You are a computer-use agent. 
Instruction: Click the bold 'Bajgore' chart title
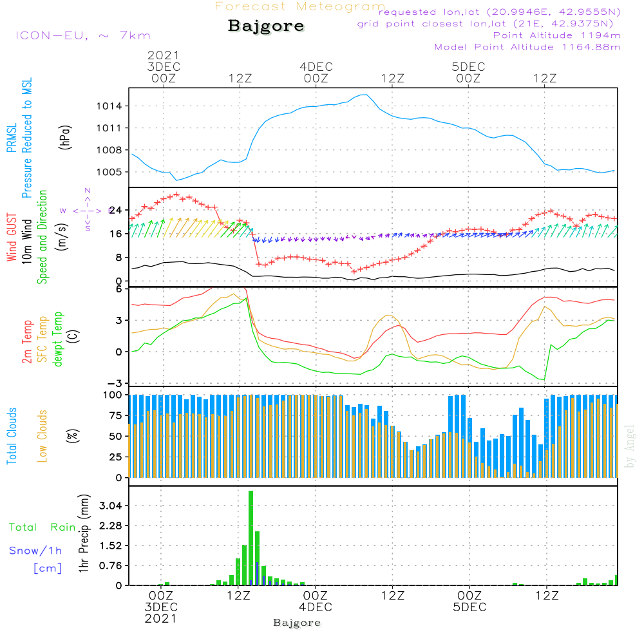[266, 26]
